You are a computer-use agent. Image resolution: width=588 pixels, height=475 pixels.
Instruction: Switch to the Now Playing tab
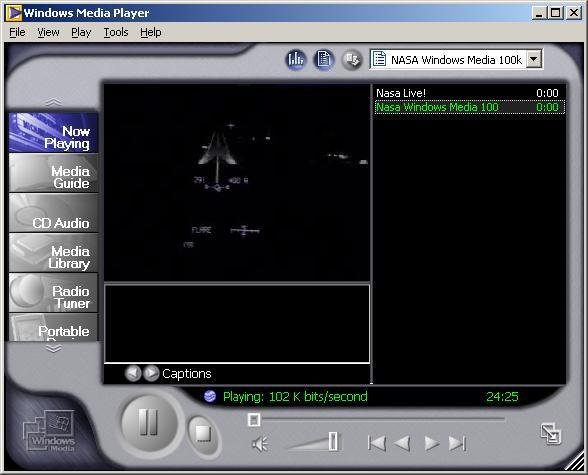point(53,133)
